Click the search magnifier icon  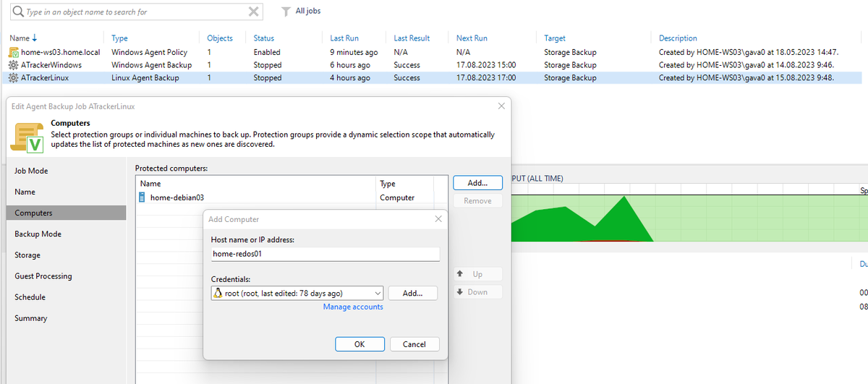(17, 12)
